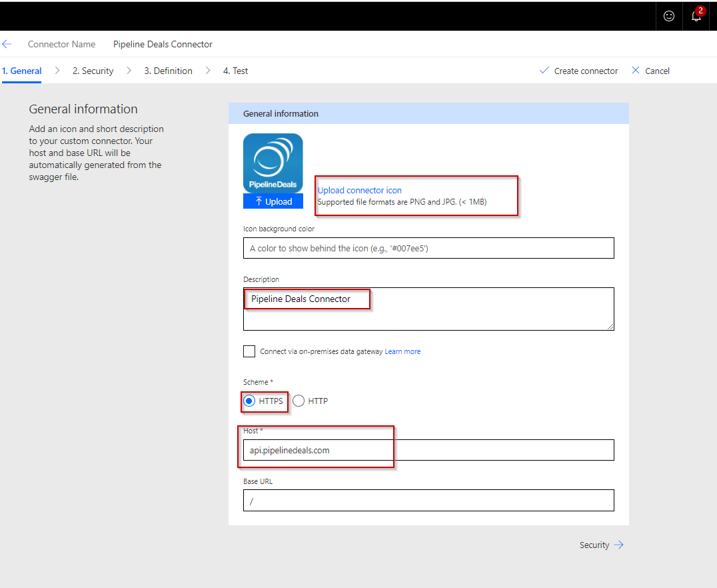Click the Cancel X button

pos(650,71)
